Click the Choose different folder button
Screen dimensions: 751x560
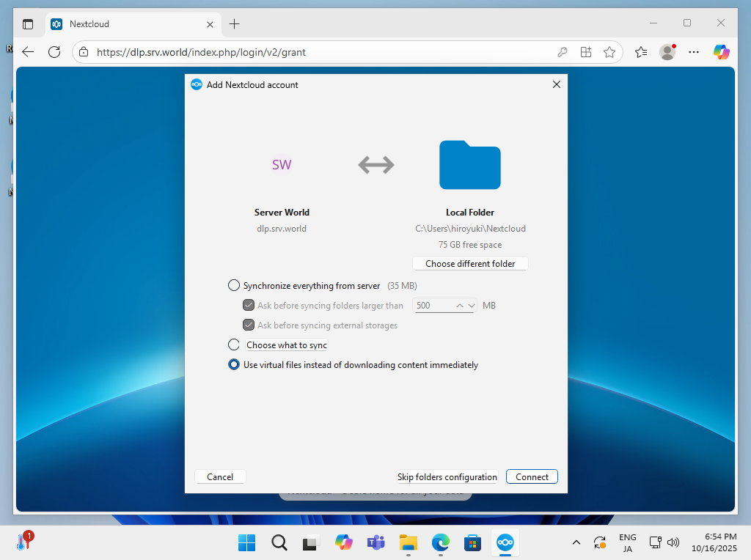tap(470, 264)
